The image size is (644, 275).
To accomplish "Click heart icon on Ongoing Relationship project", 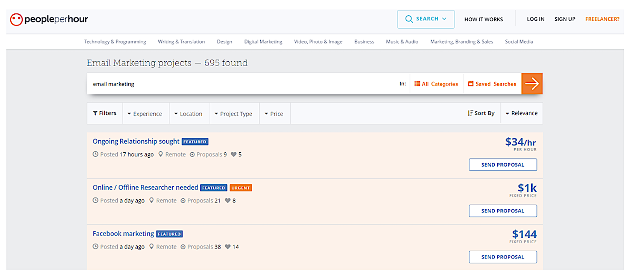I will pyautogui.click(x=233, y=155).
